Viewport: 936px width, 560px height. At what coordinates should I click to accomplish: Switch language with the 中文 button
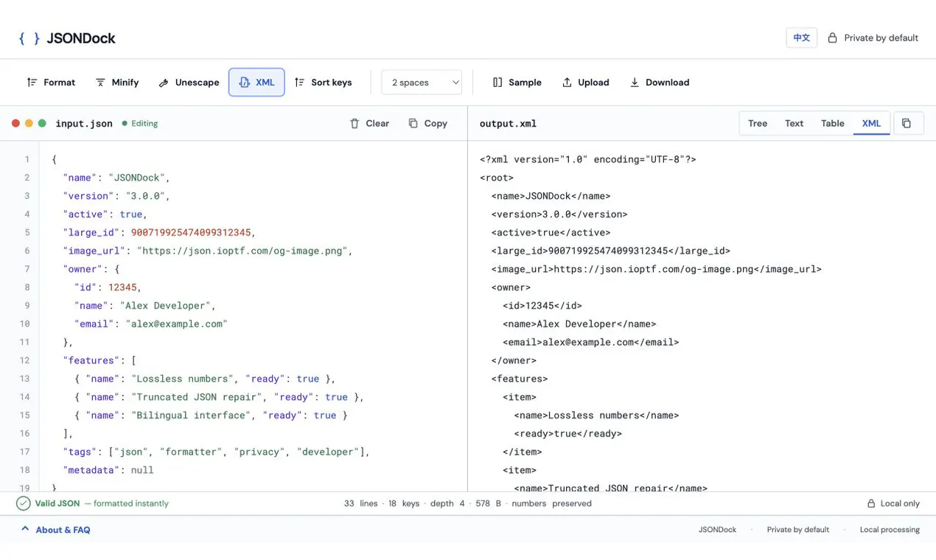(801, 38)
